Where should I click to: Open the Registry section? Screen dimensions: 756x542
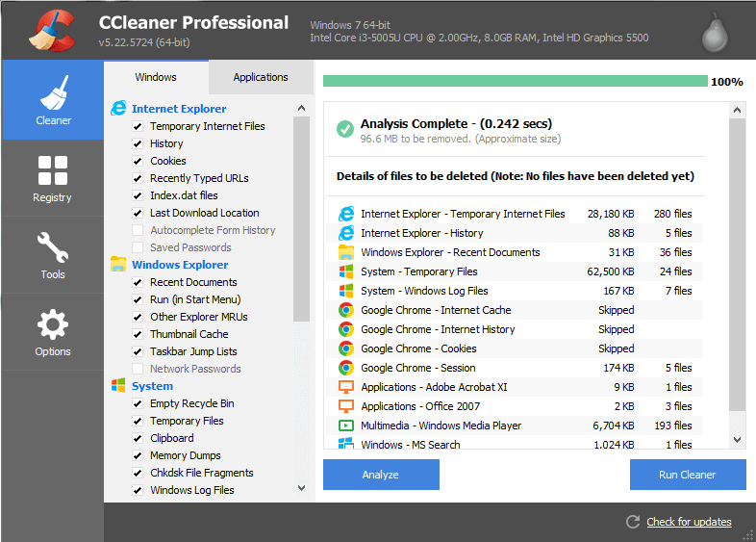pos(53,178)
